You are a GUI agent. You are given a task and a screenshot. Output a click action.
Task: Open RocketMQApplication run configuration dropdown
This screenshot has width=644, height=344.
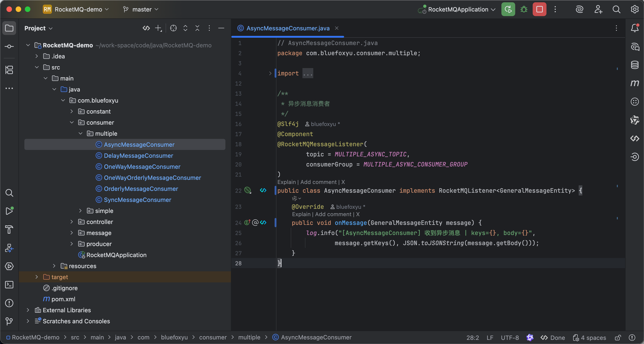458,9
